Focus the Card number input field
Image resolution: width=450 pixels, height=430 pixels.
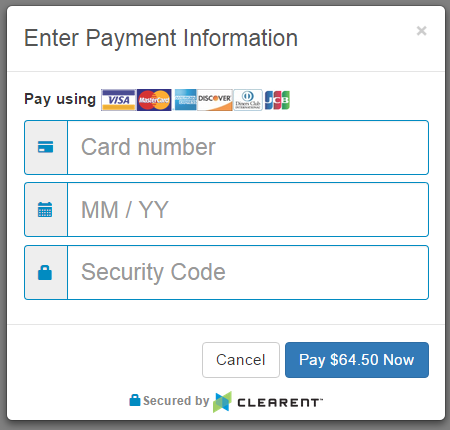pyautogui.click(x=248, y=147)
